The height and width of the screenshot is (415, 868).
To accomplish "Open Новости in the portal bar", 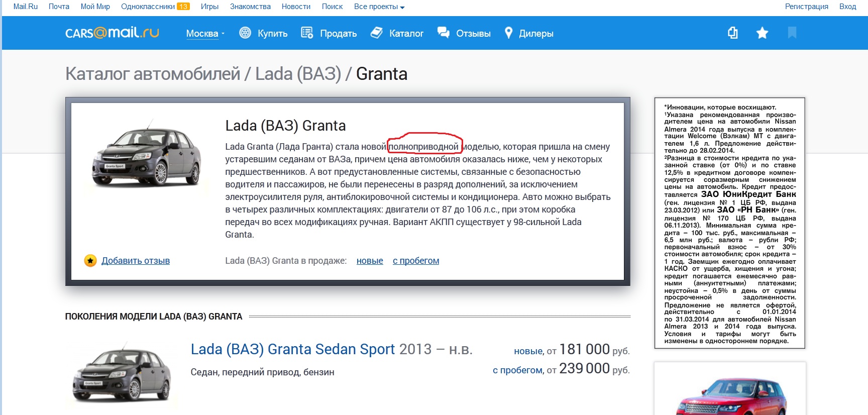I will click(x=296, y=7).
